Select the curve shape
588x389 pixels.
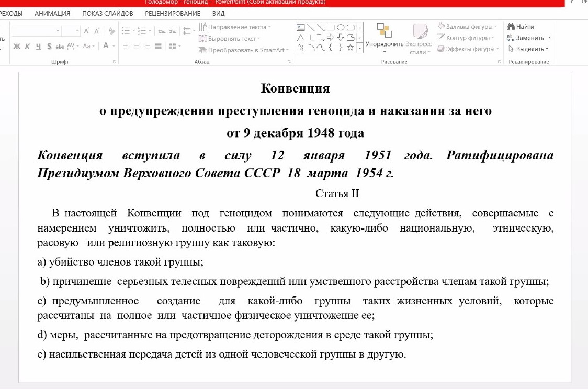(321, 47)
